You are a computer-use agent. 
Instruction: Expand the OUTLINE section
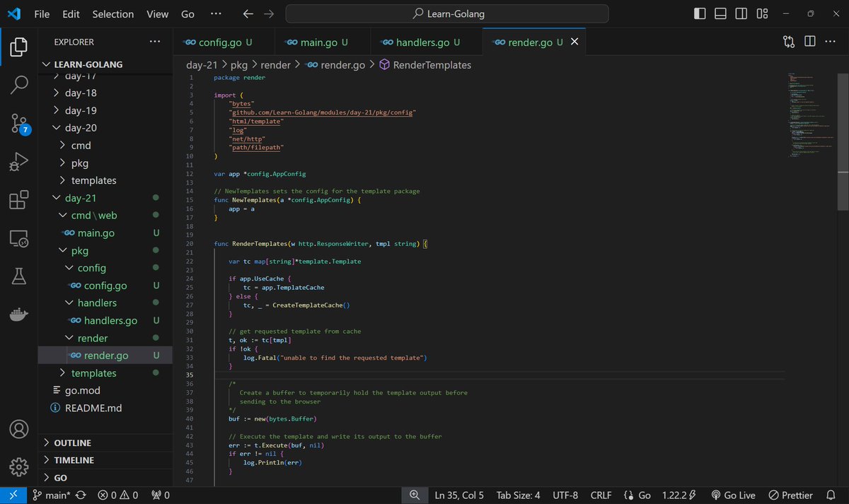[105, 443]
